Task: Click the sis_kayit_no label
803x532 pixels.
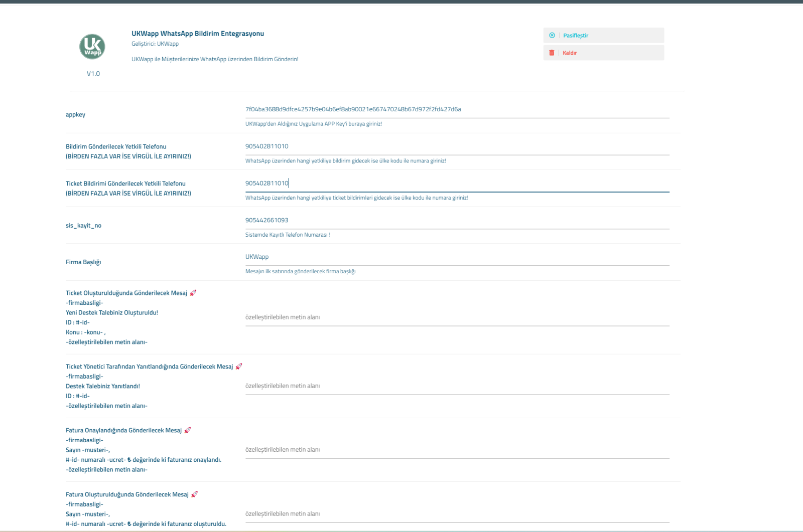Action: (x=83, y=226)
